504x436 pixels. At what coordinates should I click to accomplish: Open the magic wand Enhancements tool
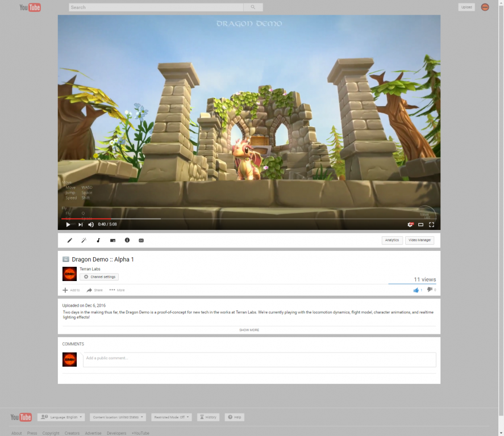coord(84,240)
